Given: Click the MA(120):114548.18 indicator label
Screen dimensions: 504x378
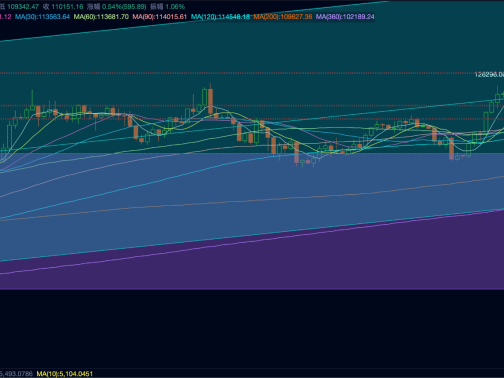Looking at the screenshot, I should click(220, 17).
